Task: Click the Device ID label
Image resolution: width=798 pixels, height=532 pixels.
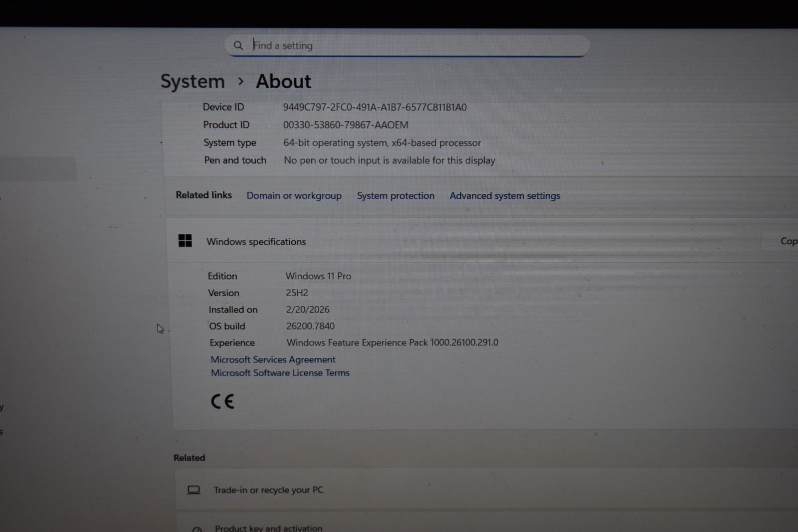Action: [223, 107]
